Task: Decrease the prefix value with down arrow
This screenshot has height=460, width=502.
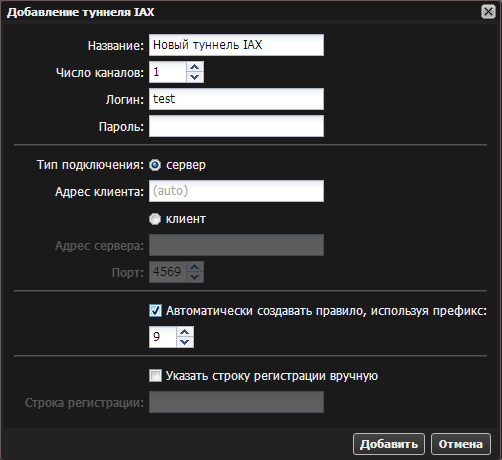Action: click(185, 342)
